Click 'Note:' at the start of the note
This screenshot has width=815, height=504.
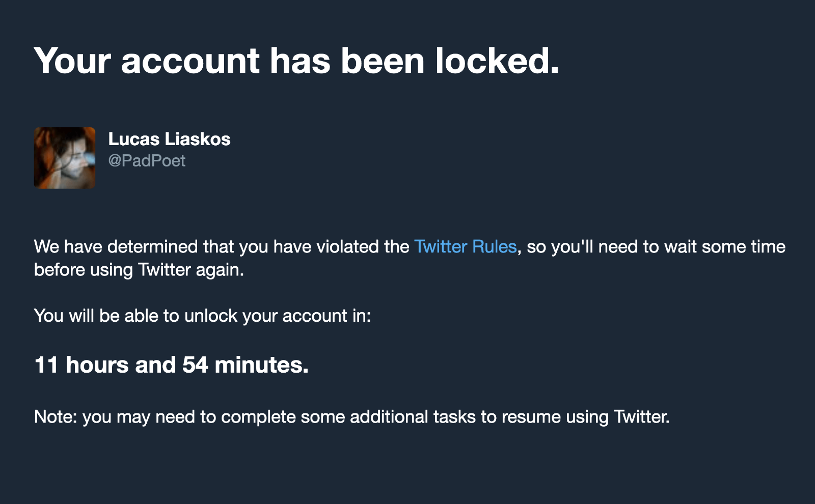pyautogui.click(x=56, y=417)
